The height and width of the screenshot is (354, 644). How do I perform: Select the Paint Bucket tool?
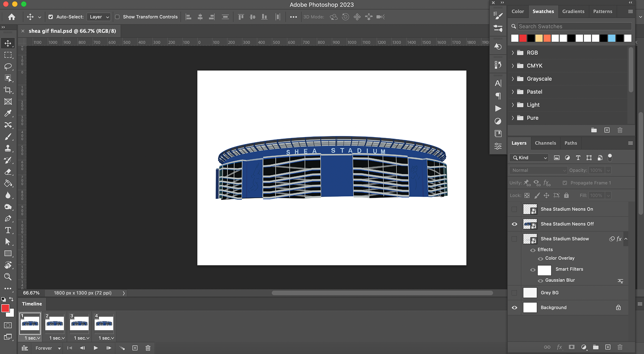pos(8,183)
